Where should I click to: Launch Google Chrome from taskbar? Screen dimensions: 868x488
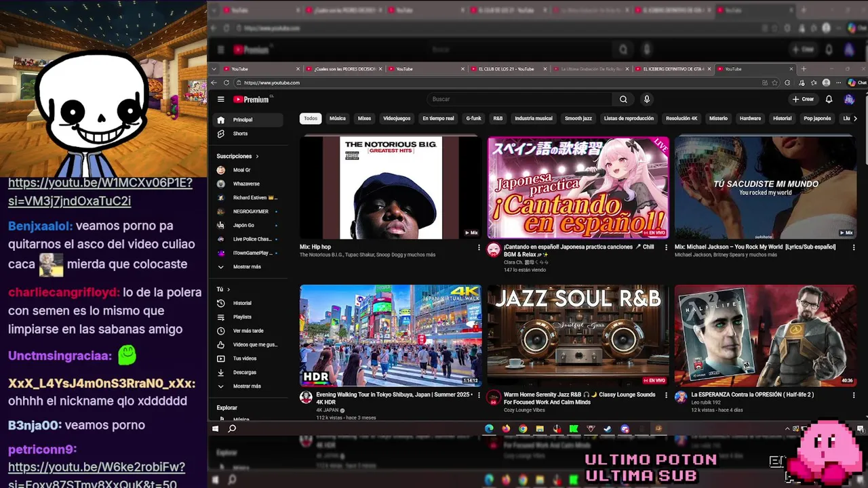523,428
